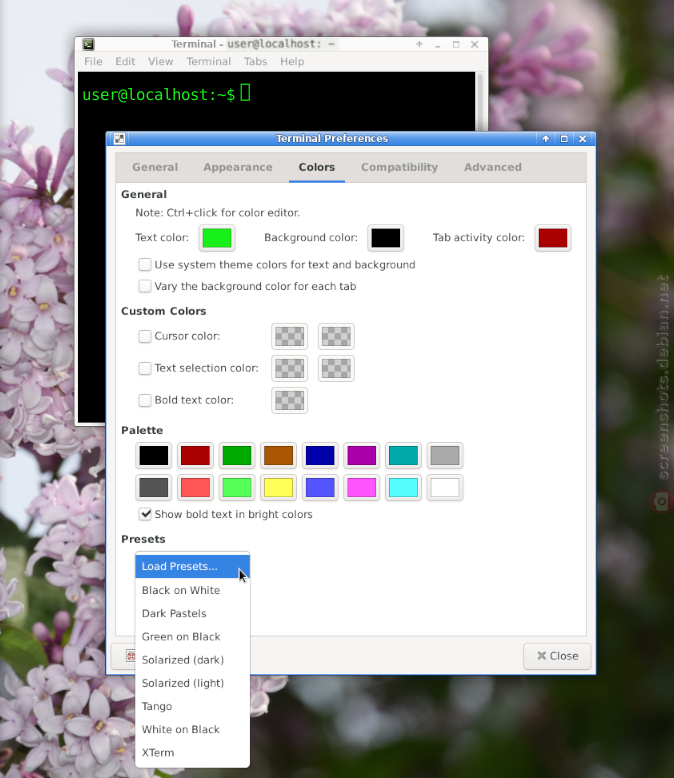Edit the bright red palette swatch
This screenshot has height=778, width=674.
195,488
